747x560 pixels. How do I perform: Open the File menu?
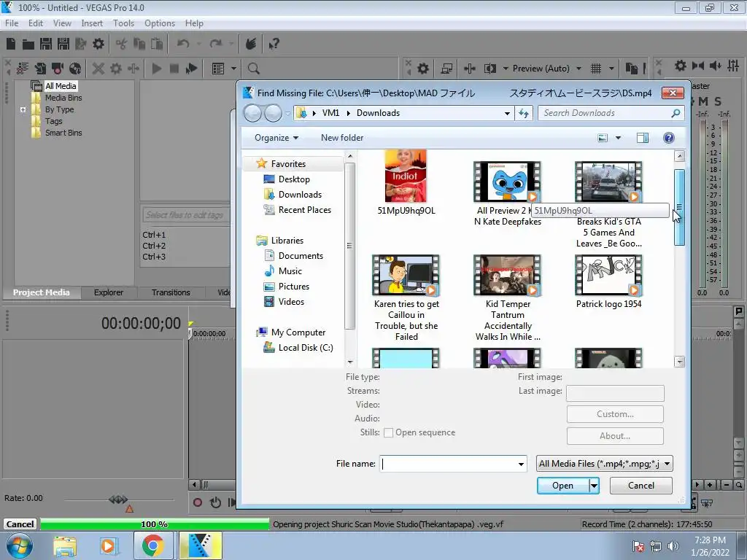(x=12, y=23)
